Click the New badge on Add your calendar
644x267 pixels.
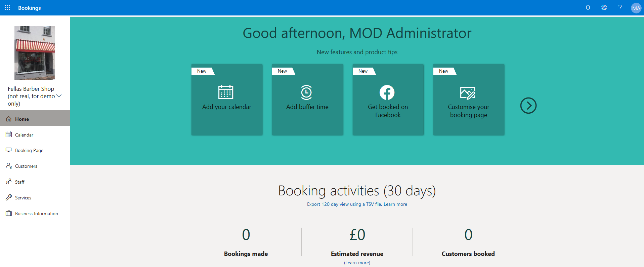click(x=203, y=71)
